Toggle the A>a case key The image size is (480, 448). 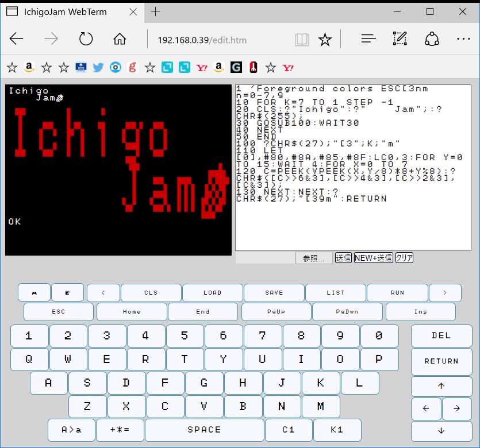tap(71, 430)
